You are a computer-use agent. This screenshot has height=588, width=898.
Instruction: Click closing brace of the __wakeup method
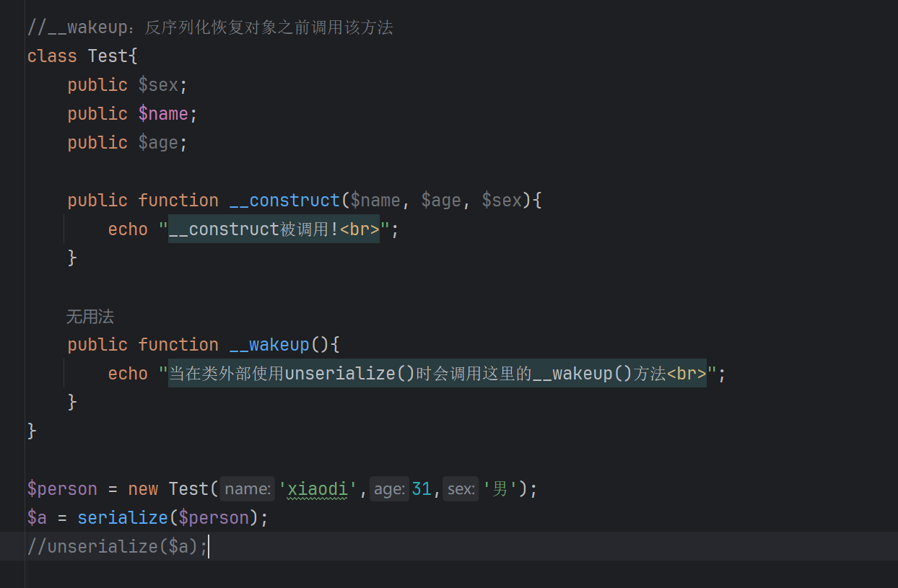click(72, 403)
